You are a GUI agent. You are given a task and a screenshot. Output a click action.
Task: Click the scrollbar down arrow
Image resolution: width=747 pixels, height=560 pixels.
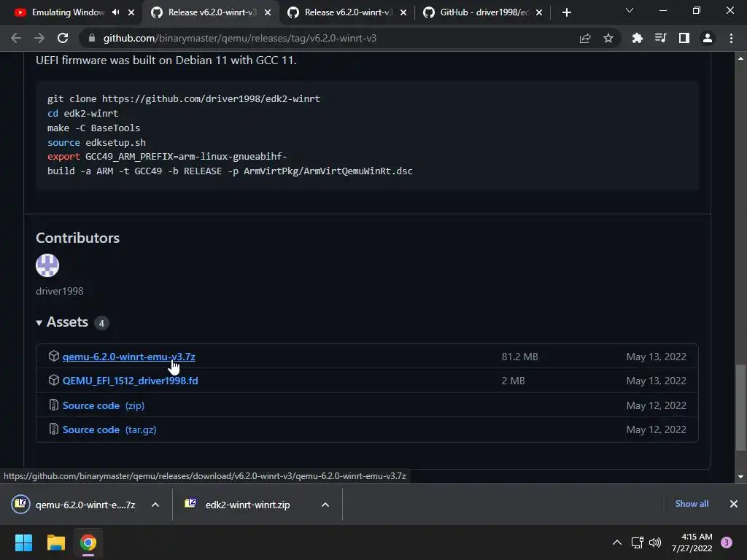(740, 477)
